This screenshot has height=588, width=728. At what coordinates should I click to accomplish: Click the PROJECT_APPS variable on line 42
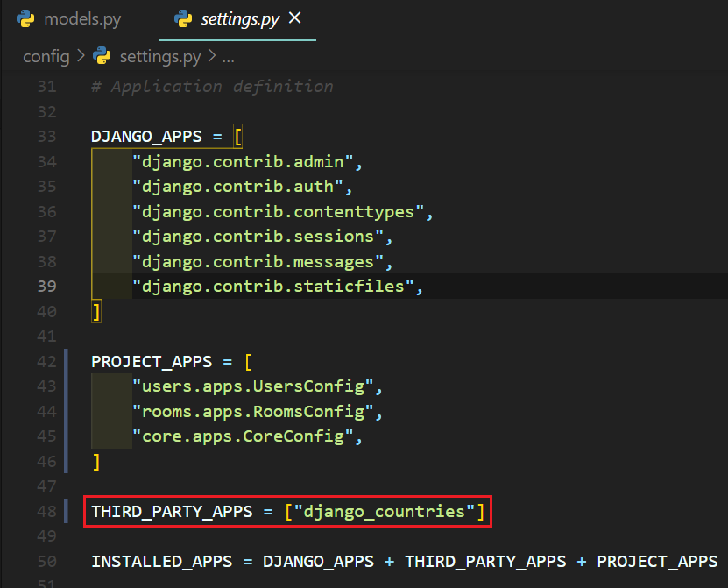(152, 361)
